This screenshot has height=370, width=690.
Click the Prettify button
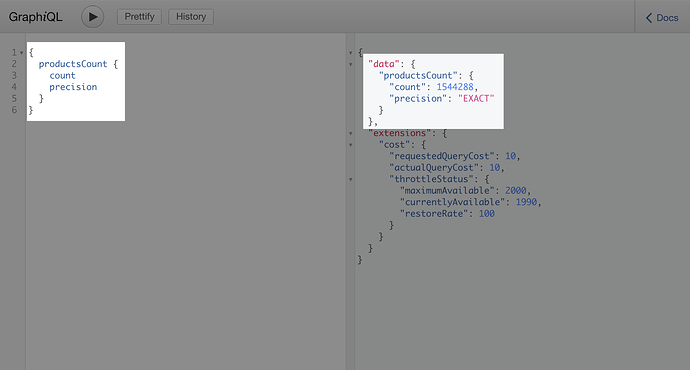(139, 17)
